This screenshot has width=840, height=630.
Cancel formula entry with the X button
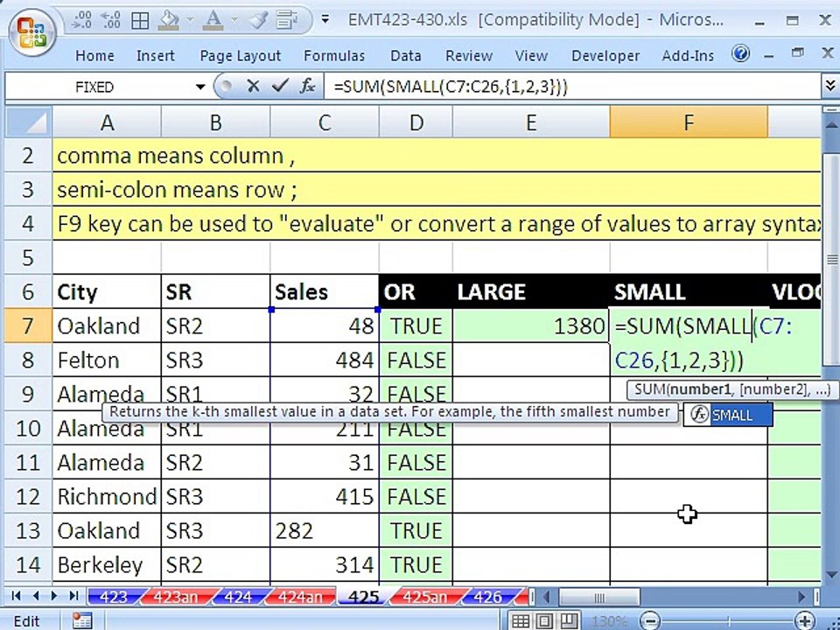pyautogui.click(x=254, y=87)
